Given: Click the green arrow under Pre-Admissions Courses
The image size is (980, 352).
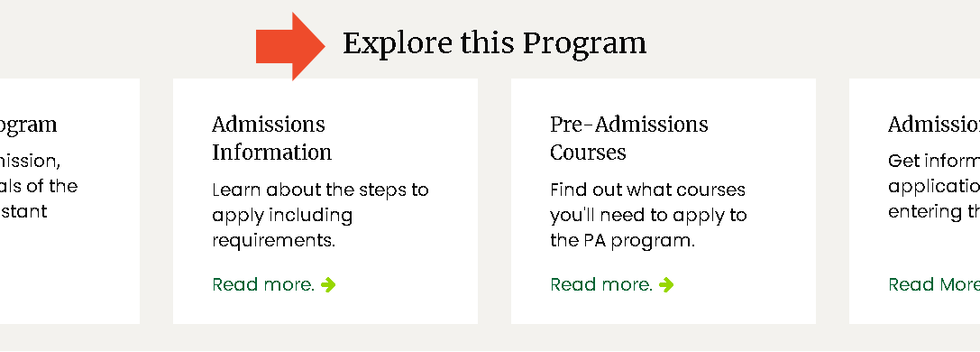Looking at the screenshot, I should click(666, 285).
